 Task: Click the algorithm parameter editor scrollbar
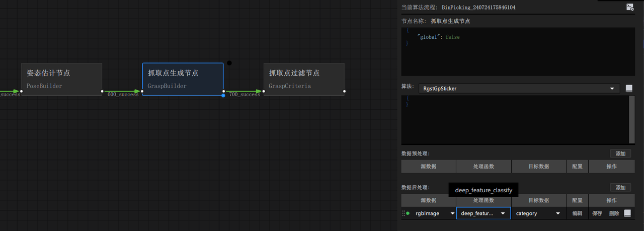(x=632, y=119)
